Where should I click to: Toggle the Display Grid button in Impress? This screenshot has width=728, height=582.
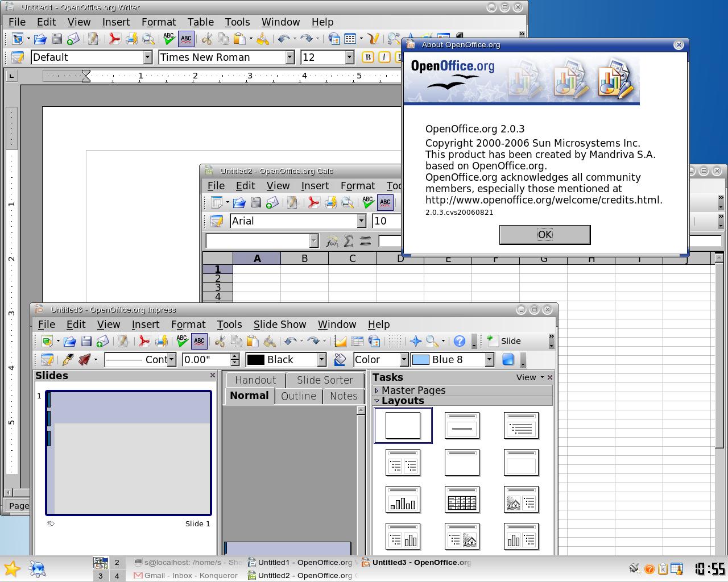pyautogui.click(x=395, y=341)
